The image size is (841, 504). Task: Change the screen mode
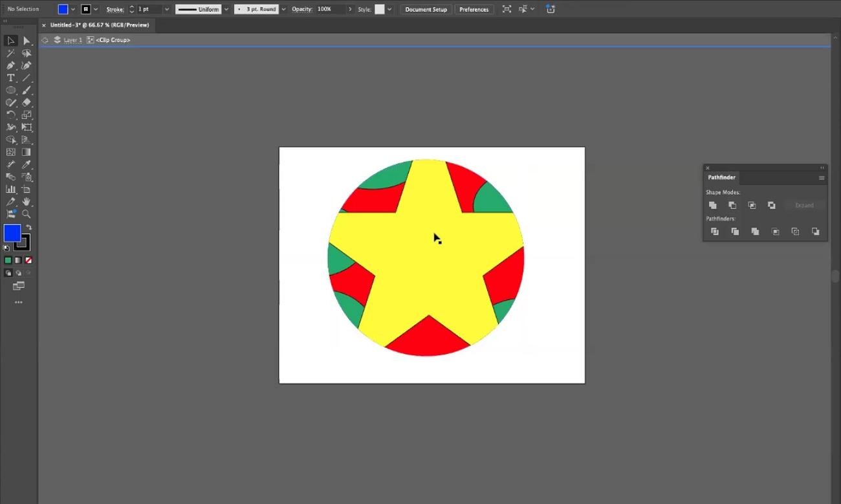[x=19, y=286]
